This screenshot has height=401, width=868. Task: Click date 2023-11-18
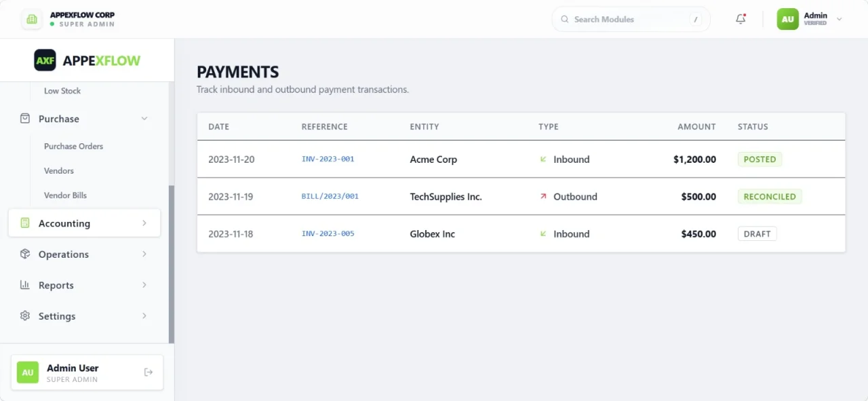click(x=231, y=234)
